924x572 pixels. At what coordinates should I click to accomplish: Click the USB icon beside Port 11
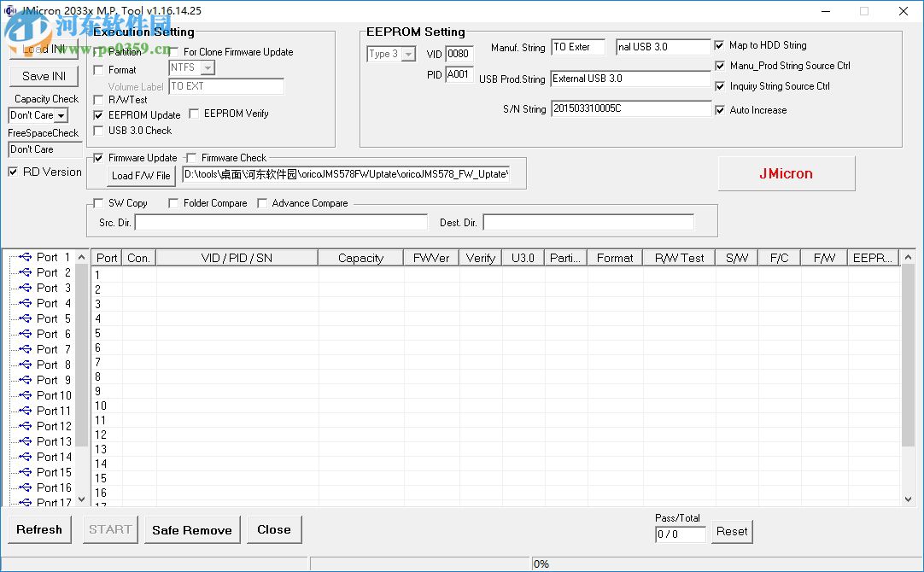[26, 411]
